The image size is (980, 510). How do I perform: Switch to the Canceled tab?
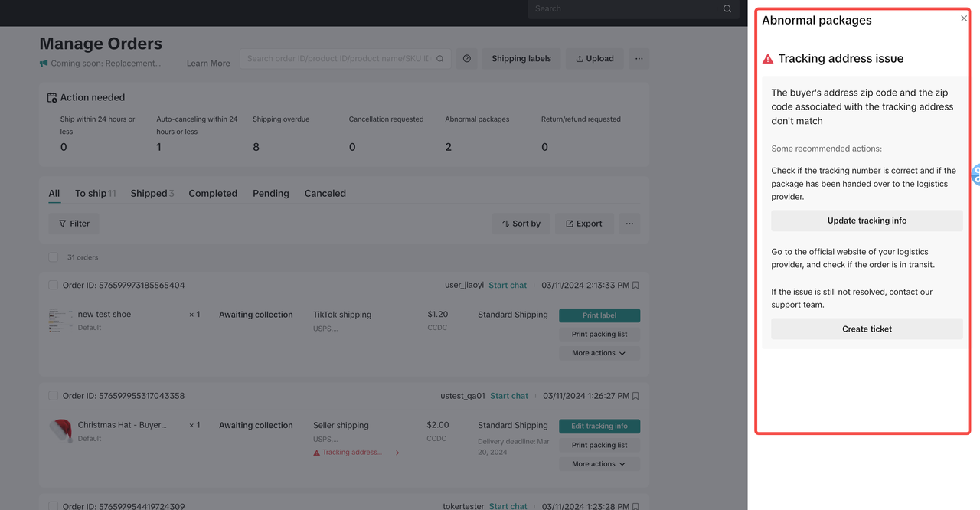(325, 194)
